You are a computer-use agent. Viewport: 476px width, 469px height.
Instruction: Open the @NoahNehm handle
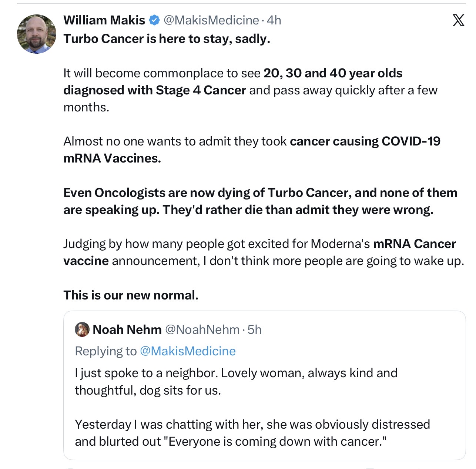[202, 329]
